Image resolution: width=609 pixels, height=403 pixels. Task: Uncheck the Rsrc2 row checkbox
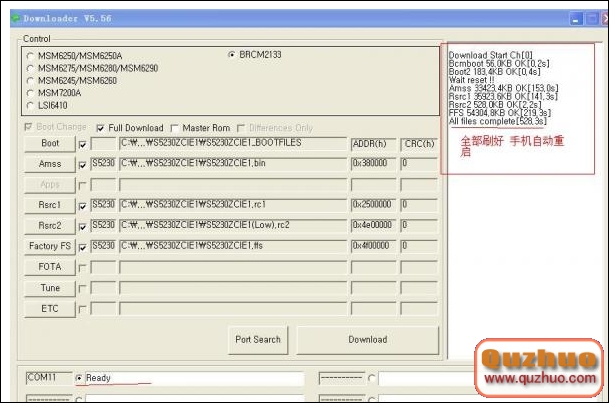[82, 227]
